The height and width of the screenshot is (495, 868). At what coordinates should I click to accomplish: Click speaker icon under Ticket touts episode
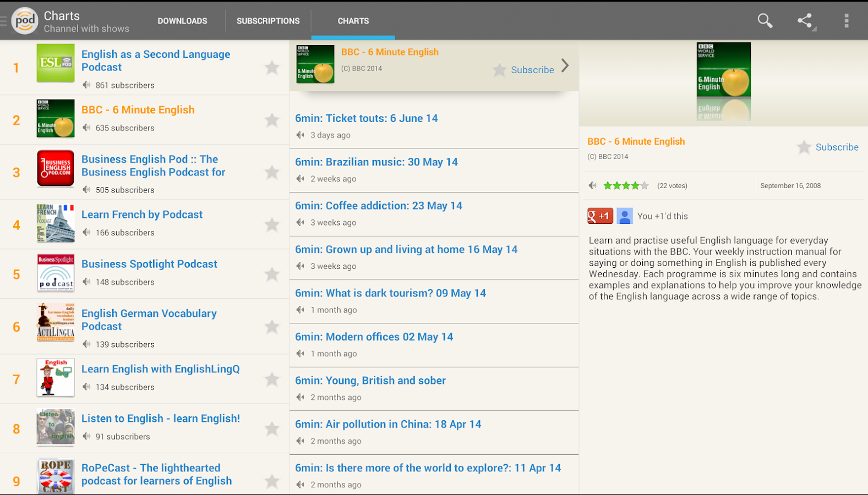tap(301, 135)
